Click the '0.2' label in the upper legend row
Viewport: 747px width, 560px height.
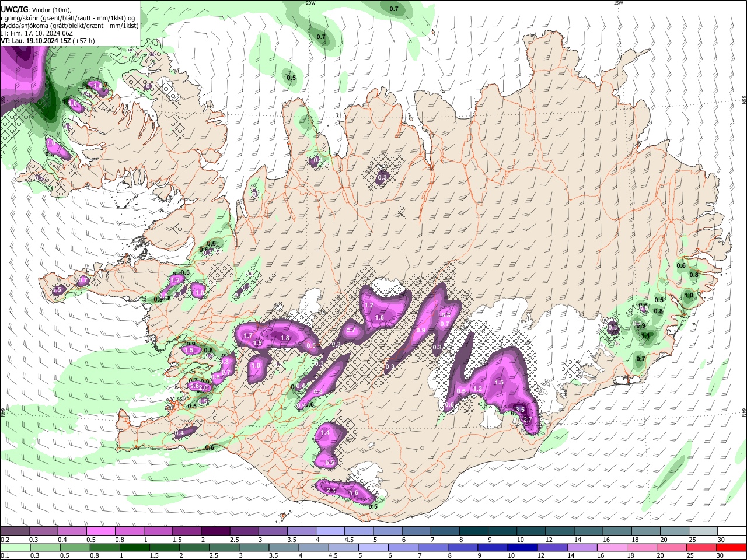pos(4,540)
